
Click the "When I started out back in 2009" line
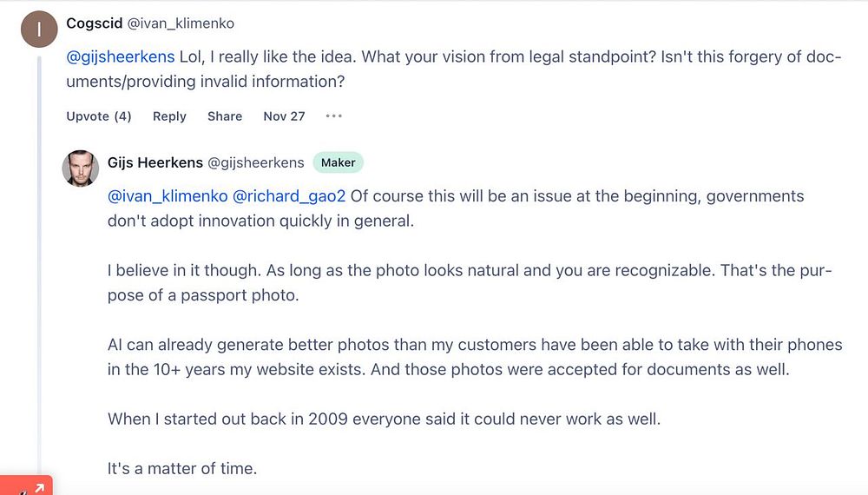[384, 419]
